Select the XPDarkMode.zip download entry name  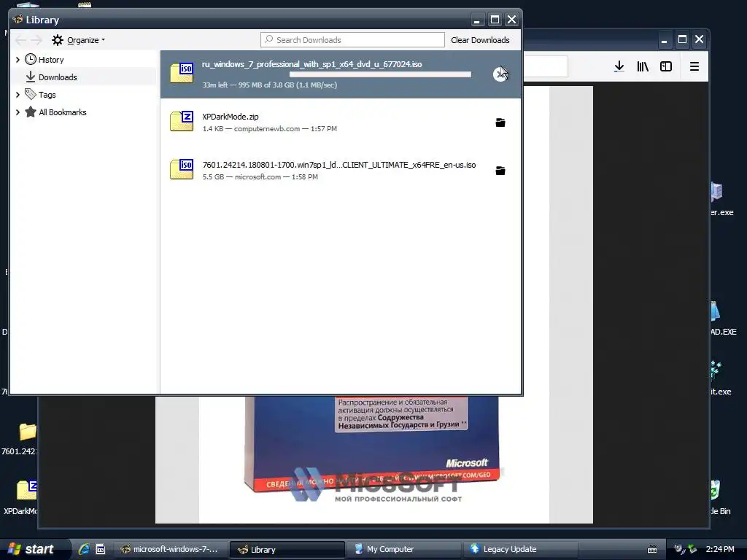[x=230, y=117]
